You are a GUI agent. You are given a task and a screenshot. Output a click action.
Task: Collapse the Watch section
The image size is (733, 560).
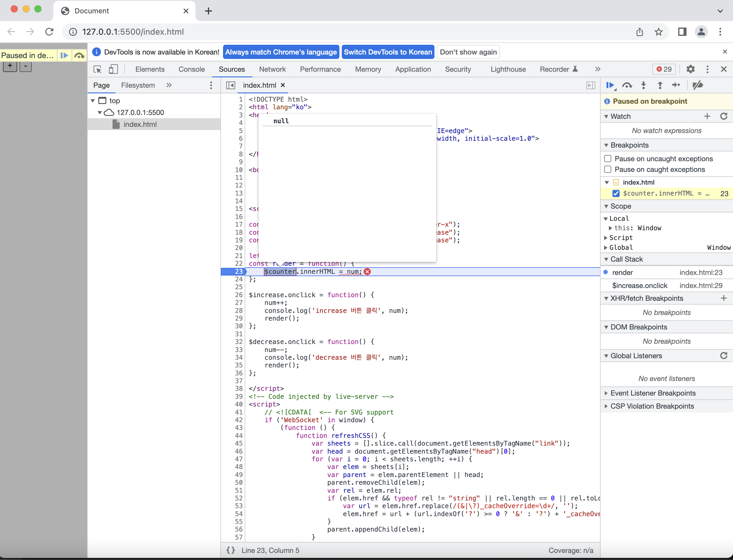[x=620, y=116]
